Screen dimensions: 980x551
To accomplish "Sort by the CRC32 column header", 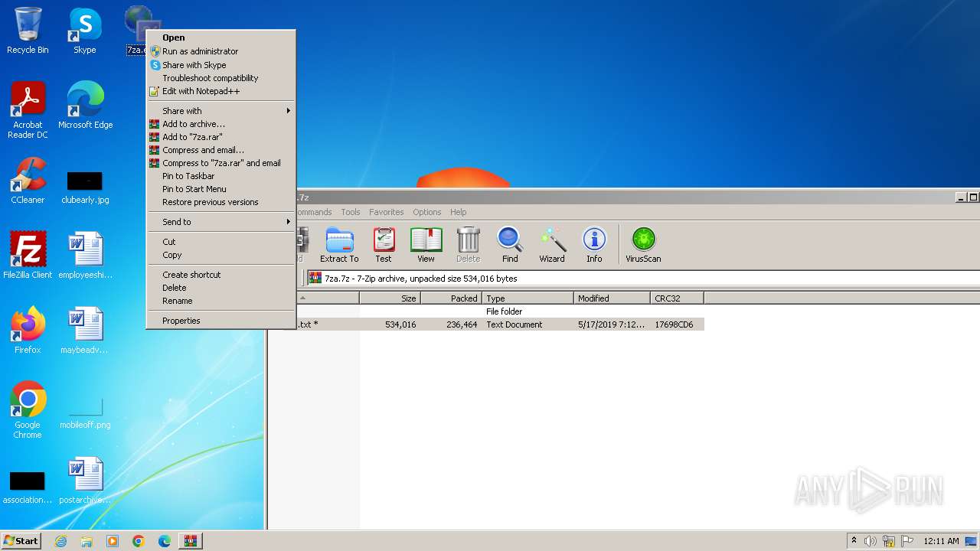I will 677,298.
